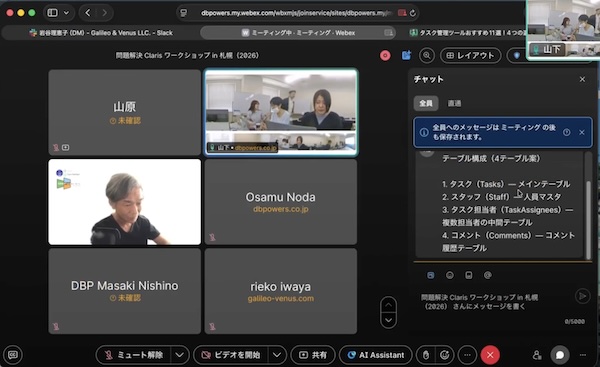Click the page settings icon in address bar
The height and width of the screenshot is (367, 600).
pos(184,13)
